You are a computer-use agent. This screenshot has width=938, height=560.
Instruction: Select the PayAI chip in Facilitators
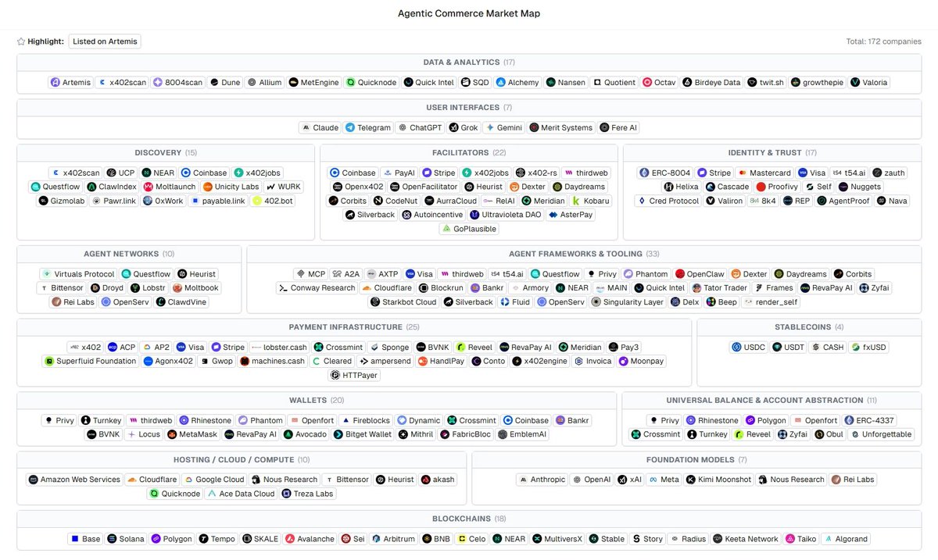pyautogui.click(x=399, y=173)
